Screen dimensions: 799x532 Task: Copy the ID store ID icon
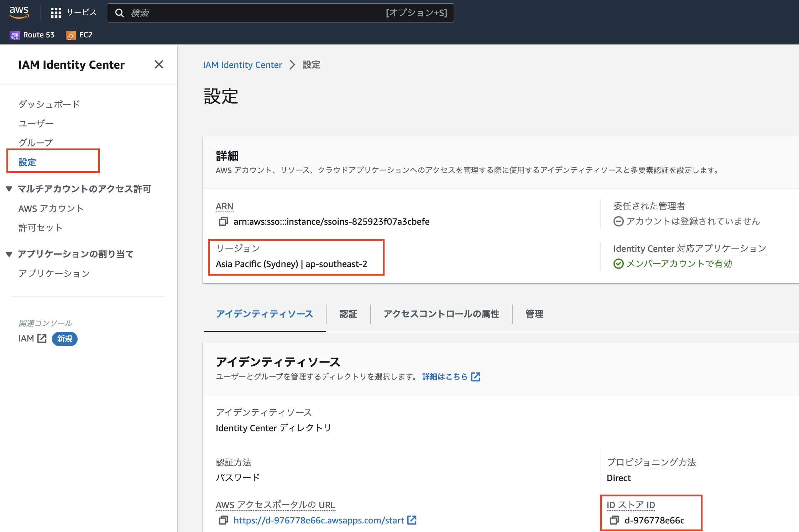coord(614,520)
